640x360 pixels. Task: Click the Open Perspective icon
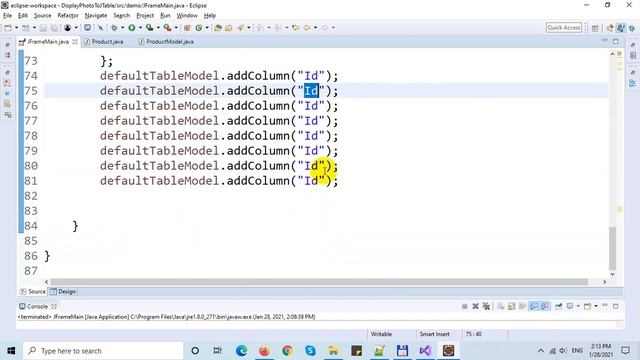(x=595, y=28)
